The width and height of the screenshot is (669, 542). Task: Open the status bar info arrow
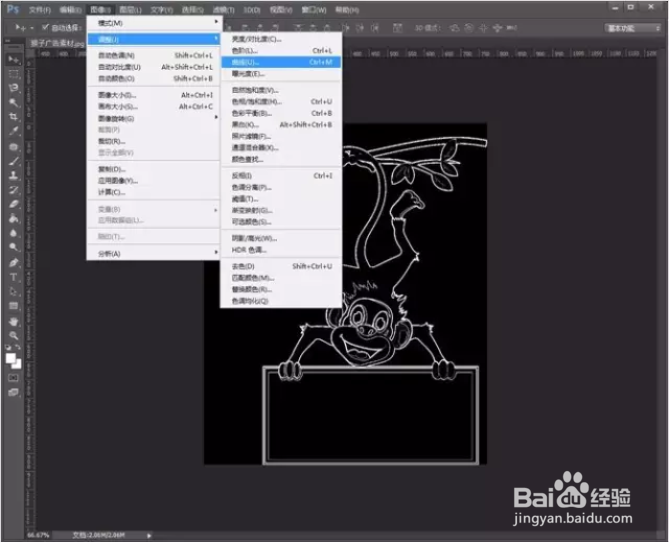point(149,535)
